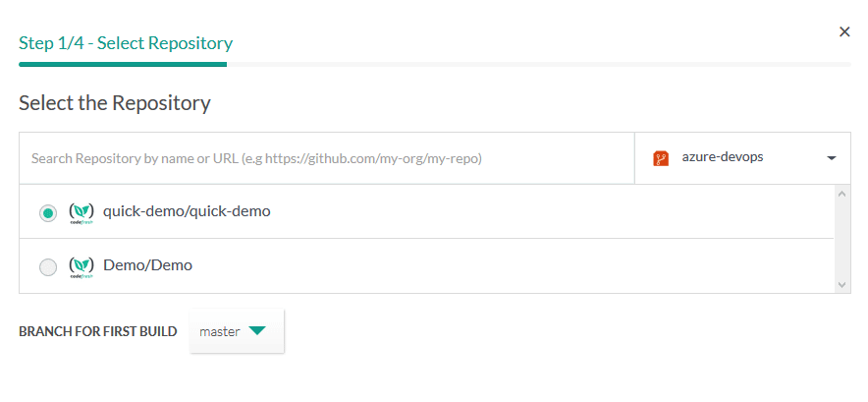Open the azure-devops provider selector

pos(742,158)
